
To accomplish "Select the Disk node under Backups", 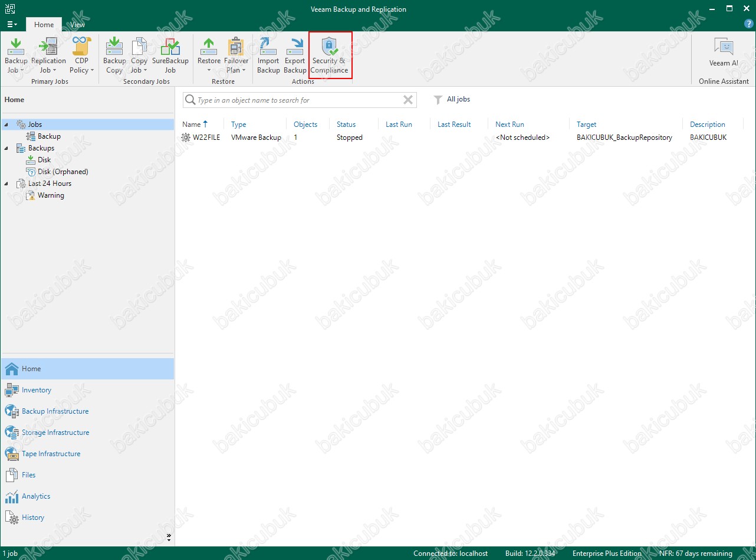I will coord(44,160).
